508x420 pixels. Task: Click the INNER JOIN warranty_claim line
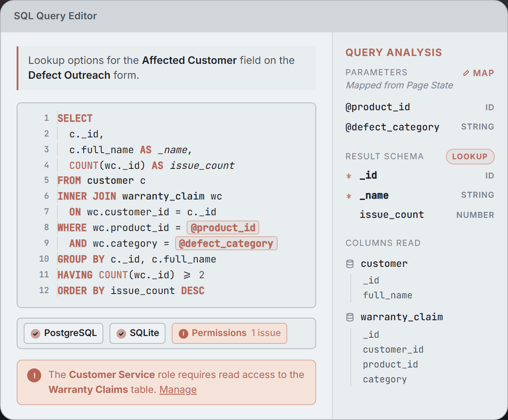(x=140, y=196)
